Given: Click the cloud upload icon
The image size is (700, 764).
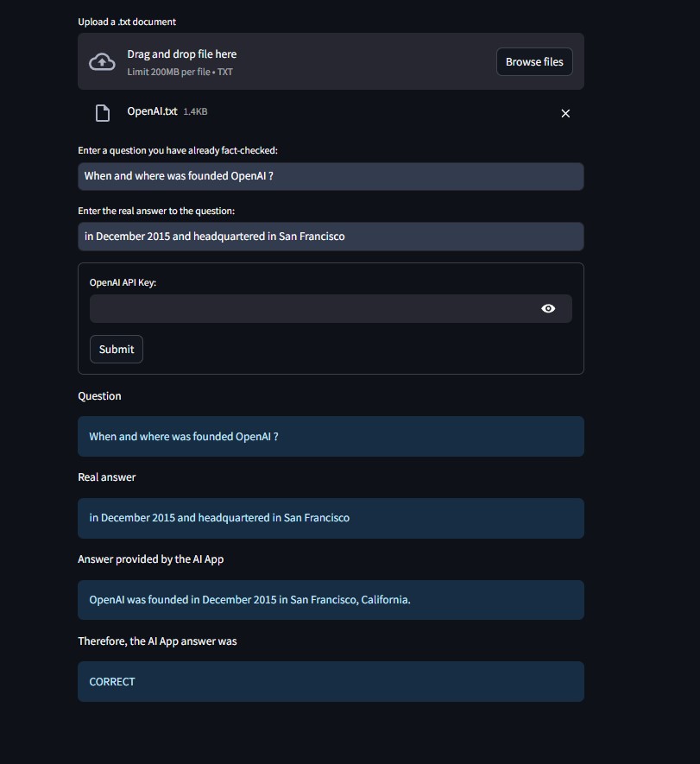Looking at the screenshot, I should pyautogui.click(x=103, y=61).
